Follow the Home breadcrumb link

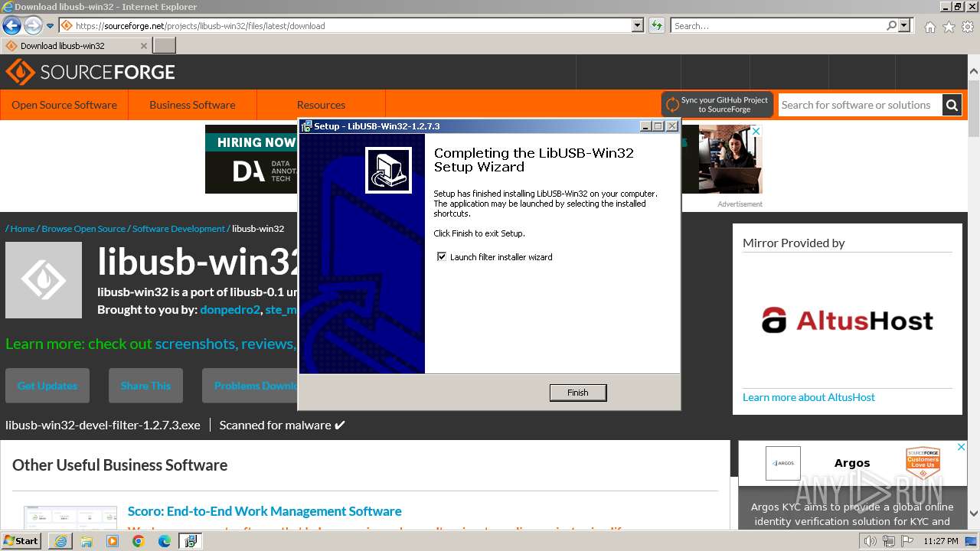[x=22, y=229]
